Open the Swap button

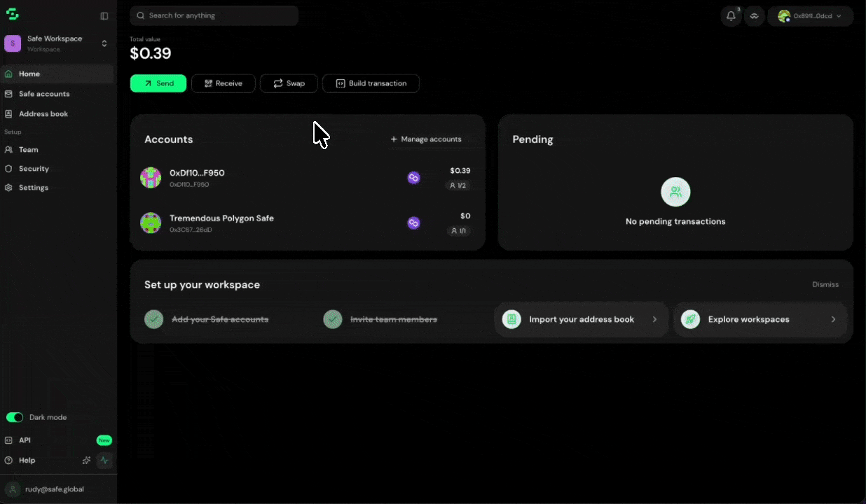pyautogui.click(x=289, y=83)
